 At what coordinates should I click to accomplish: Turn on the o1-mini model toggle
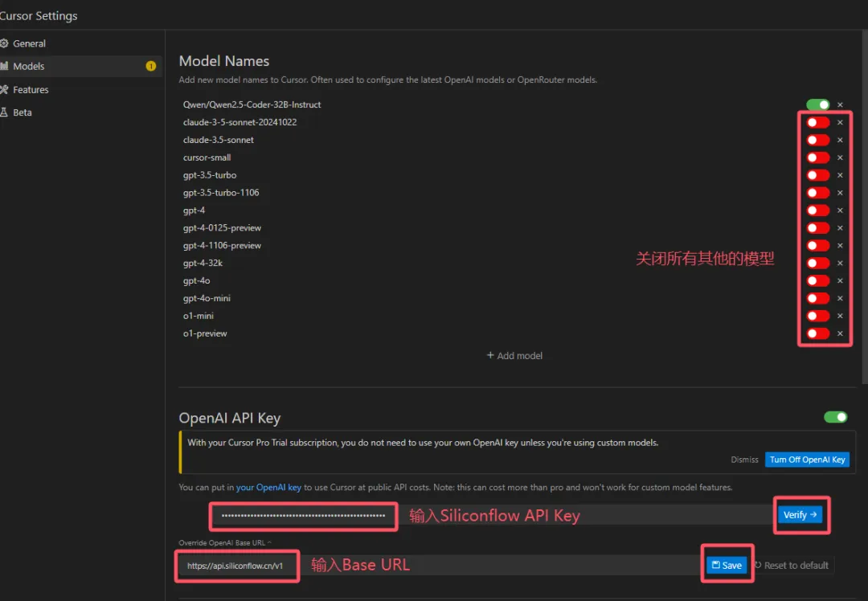point(817,316)
